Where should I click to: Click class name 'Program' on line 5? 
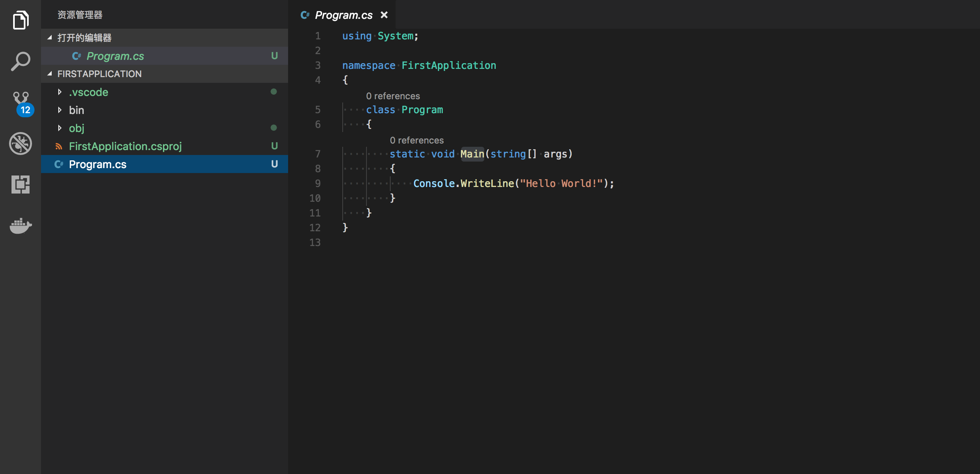click(422, 110)
